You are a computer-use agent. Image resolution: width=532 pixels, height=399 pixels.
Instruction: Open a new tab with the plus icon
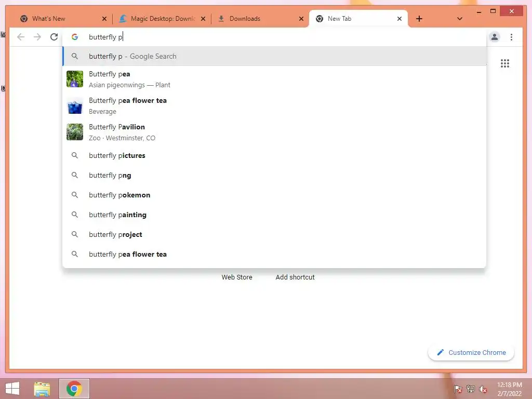coord(419,19)
